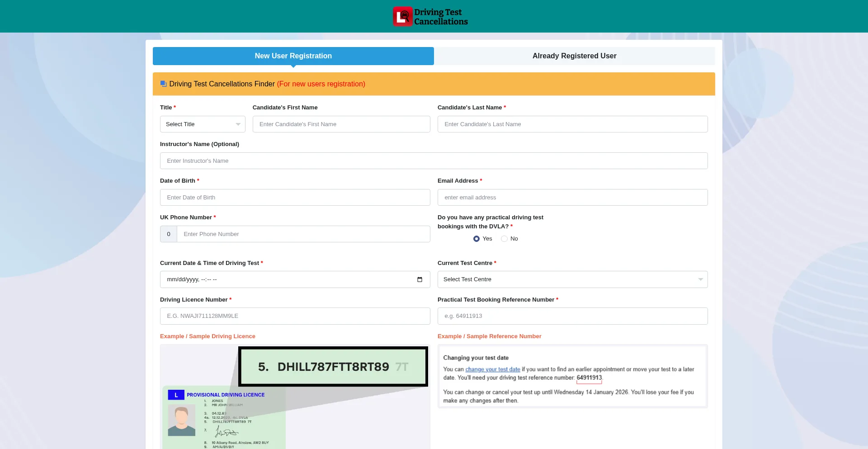The height and width of the screenshot is (449, 868).
Task: Click the Current Date & Time field
Action: pos(295,279)
